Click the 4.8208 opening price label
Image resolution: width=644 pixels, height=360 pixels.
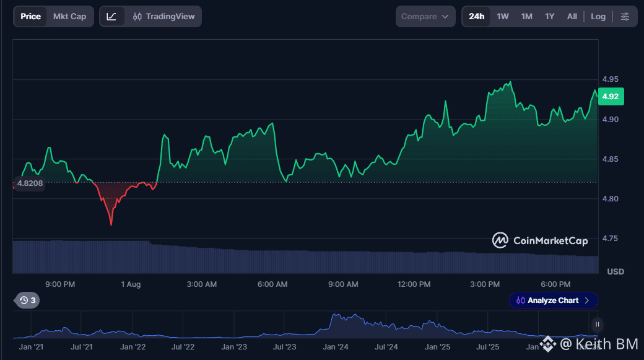[x=30, y=183]
